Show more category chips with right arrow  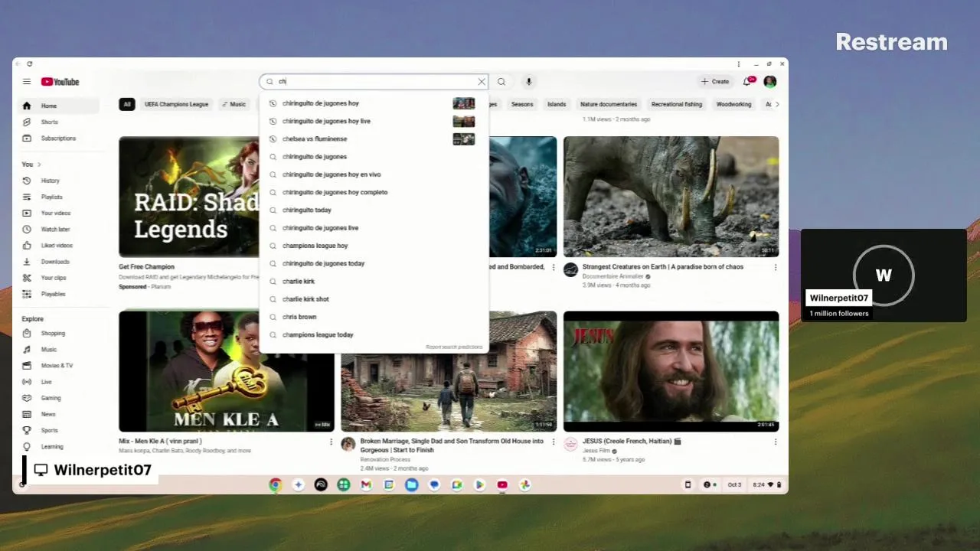coord(777,104)
